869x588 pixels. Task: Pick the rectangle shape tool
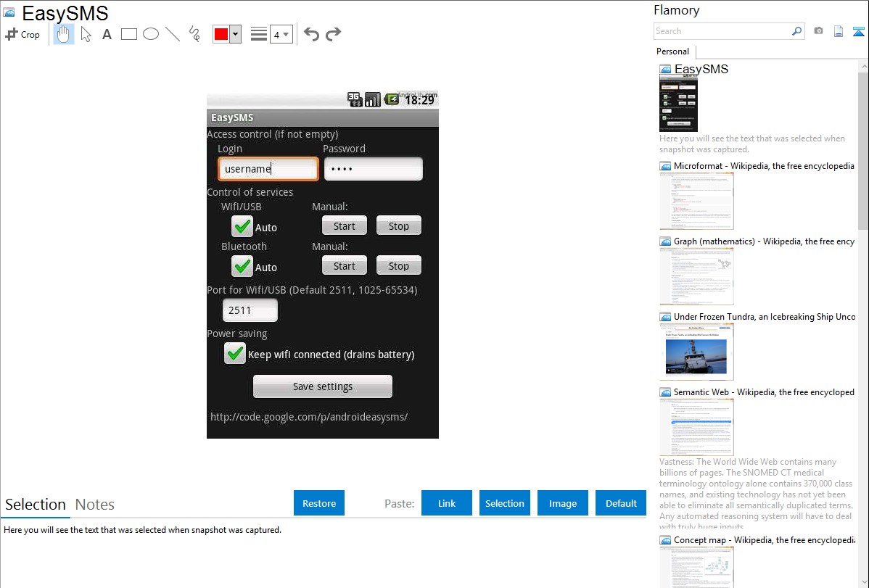click(x=129, y=34)
